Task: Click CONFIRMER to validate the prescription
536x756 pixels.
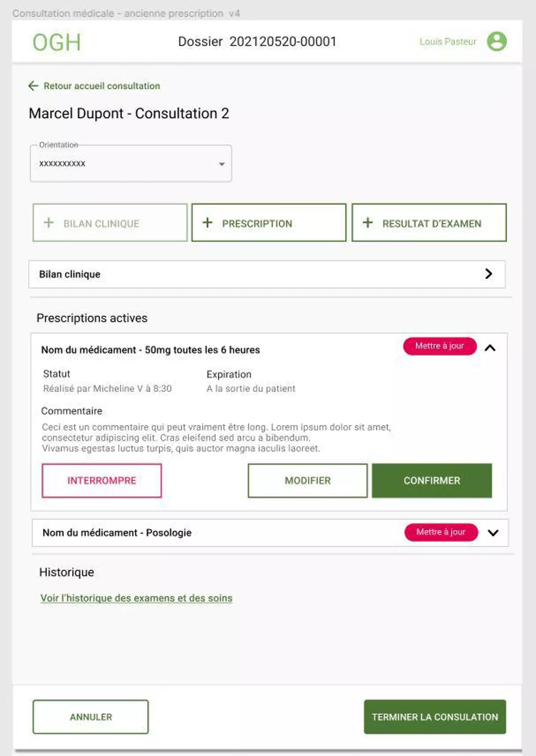Action: (x=432, y=480)
